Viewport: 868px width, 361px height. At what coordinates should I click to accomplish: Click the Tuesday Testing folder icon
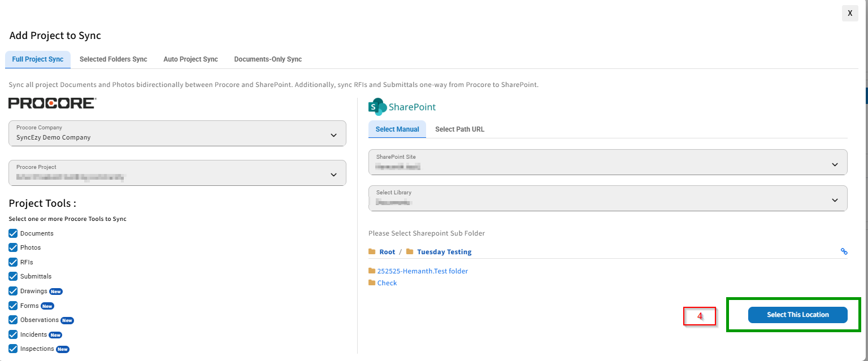(410, 251)
